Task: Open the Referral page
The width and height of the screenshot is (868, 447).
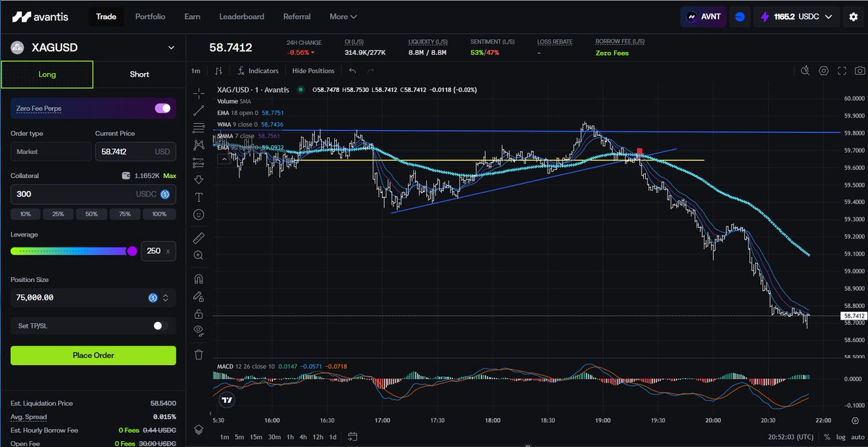Action: coord(297,17)
